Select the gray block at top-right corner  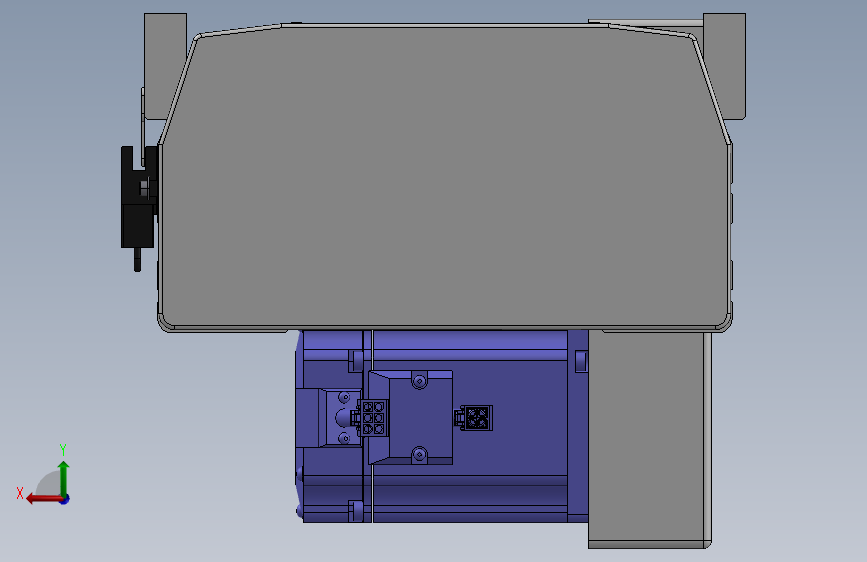coord(725,66)
